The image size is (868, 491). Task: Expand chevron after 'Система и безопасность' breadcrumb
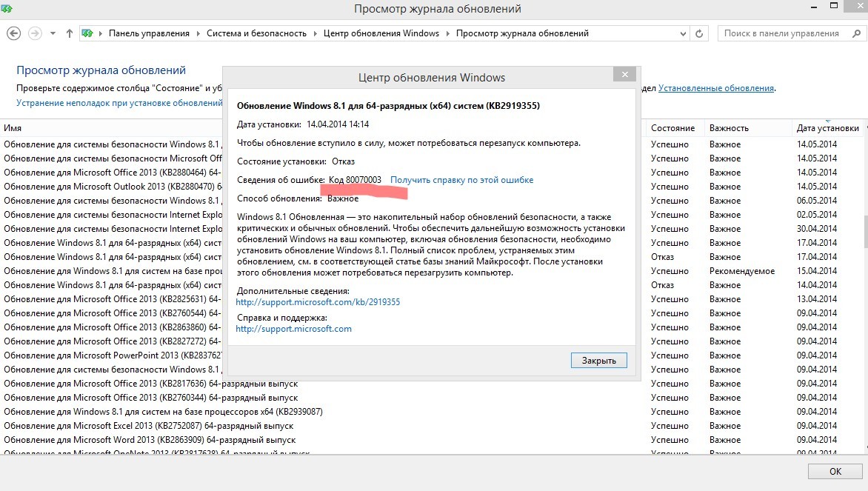coord(315,33)
